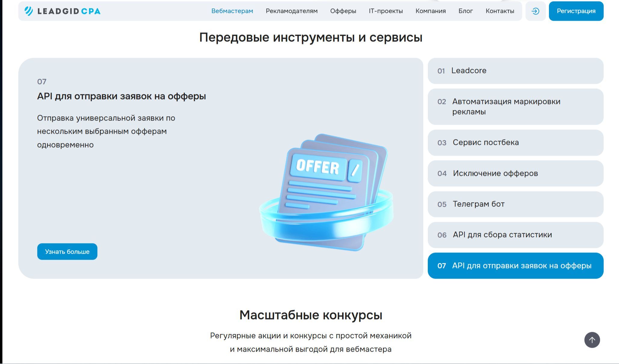Screen dimensions: 619x364
Task: Select active 07 API для отправки заявок tab
Action: (x=515, y=266)
